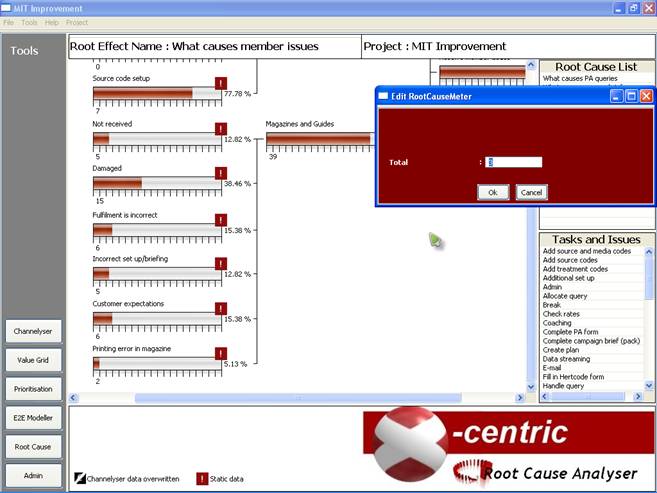Click the Total input field
The height and width of the screenshot is (493, 657).
[513, 162]
